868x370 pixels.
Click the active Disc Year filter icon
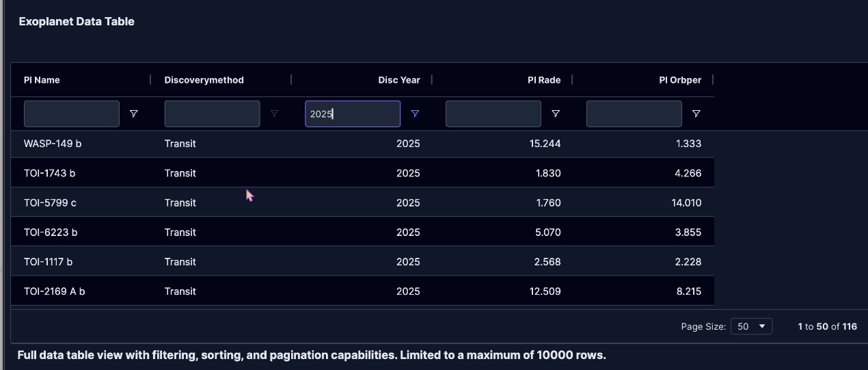[415, 114]
